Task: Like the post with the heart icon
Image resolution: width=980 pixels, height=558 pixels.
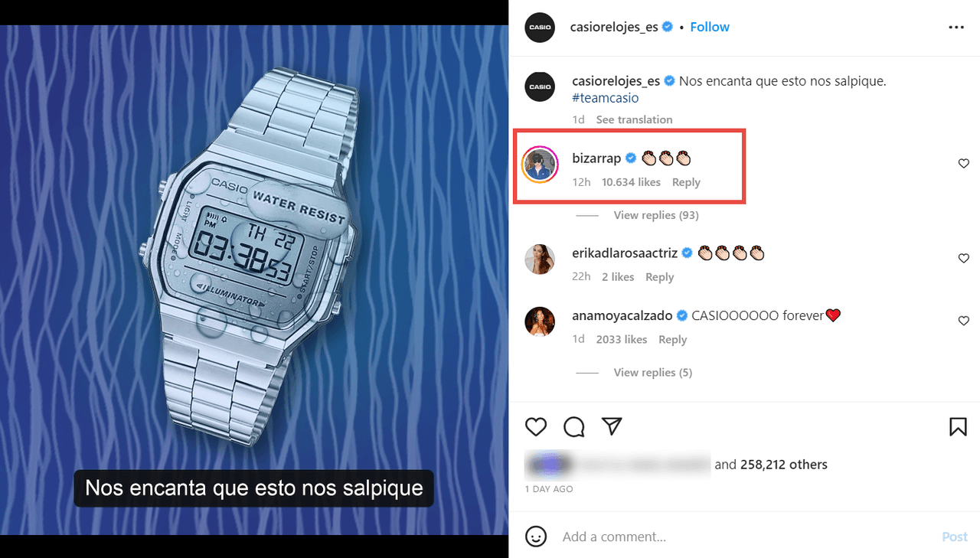Action: pyautogui.click(x=536, y=426)
